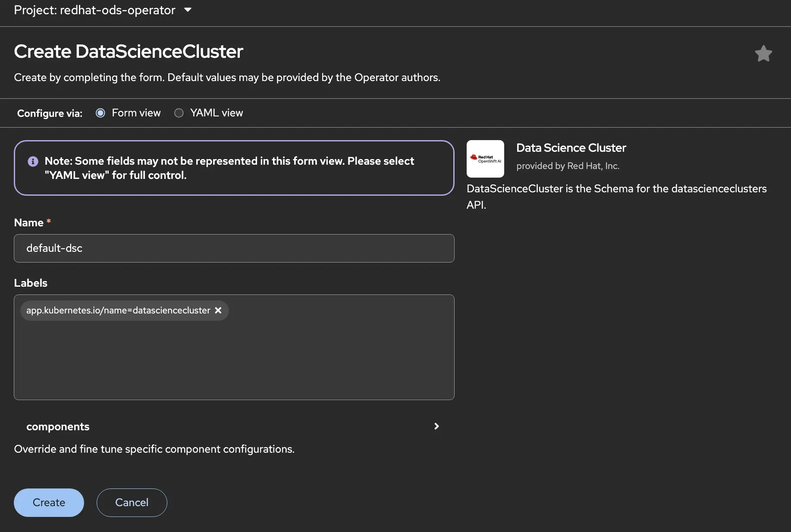Viewport: 791px width, 532px height.
Task: Click the components section heading
Action: [58, 426]
